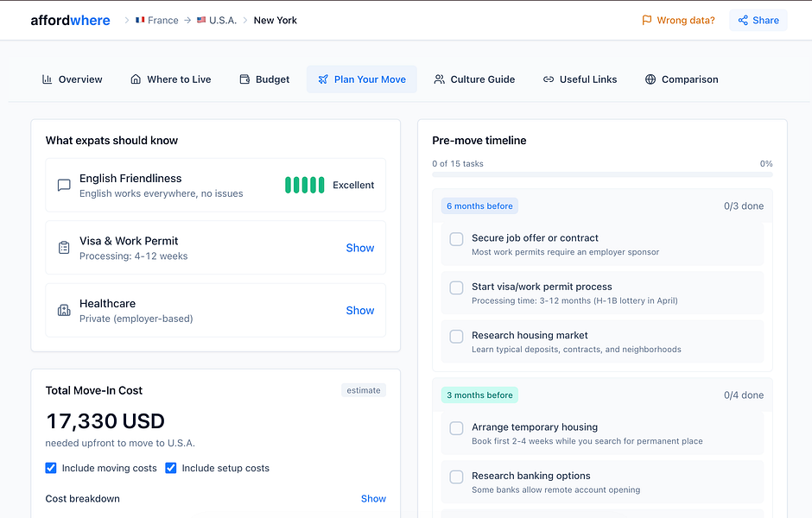Viewport: 812px width, 518px height.
Task: Switch to the Comparison tab
Action: [x=682, y=79]
